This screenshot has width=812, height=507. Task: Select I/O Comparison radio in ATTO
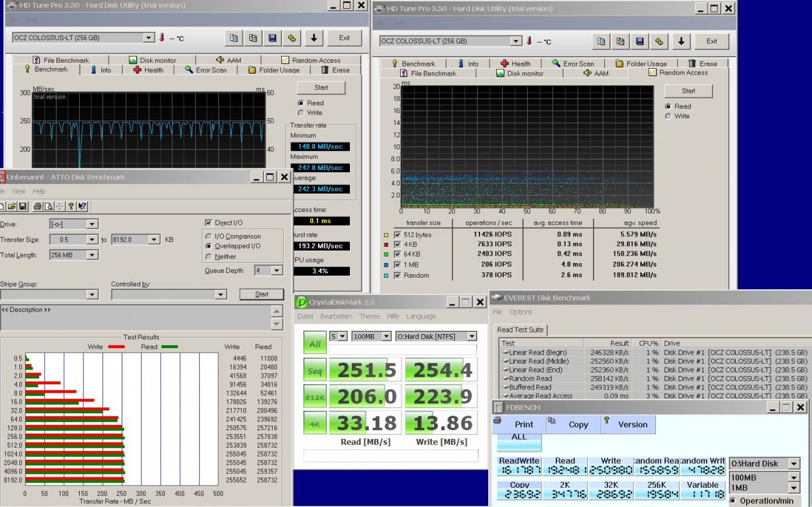point(209,236)
